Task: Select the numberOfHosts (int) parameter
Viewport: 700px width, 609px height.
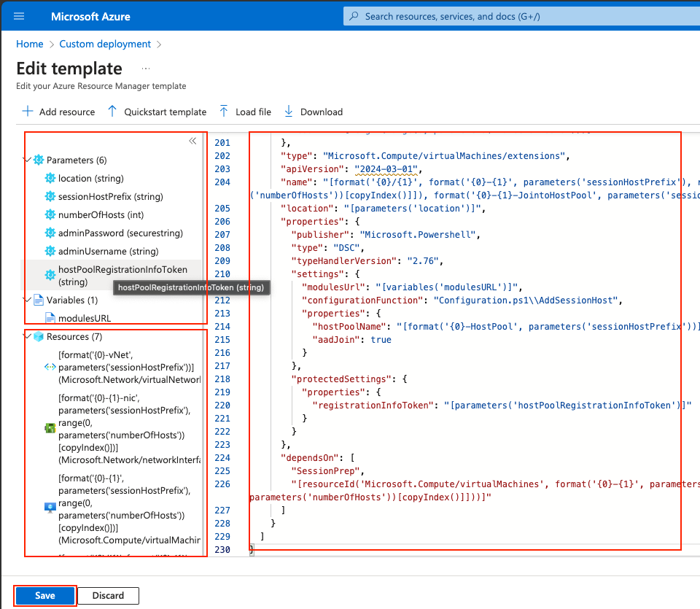Action: (x=95, y=214)
